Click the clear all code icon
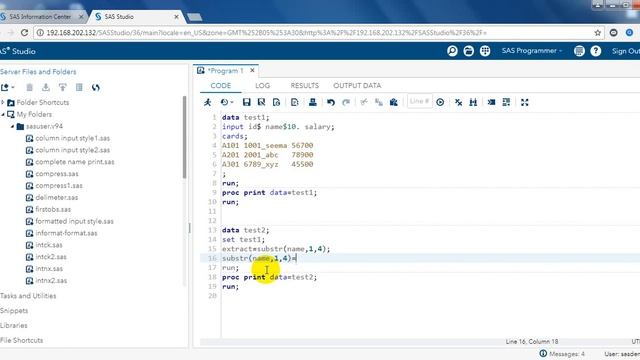 tap(458, 102)
